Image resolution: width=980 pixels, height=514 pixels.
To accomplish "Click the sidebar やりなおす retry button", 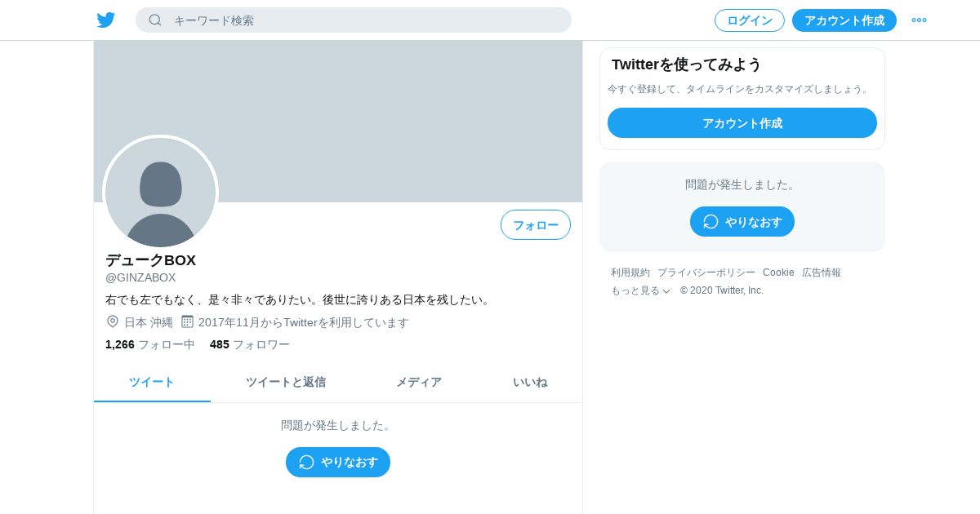I will tap(742, 221).
